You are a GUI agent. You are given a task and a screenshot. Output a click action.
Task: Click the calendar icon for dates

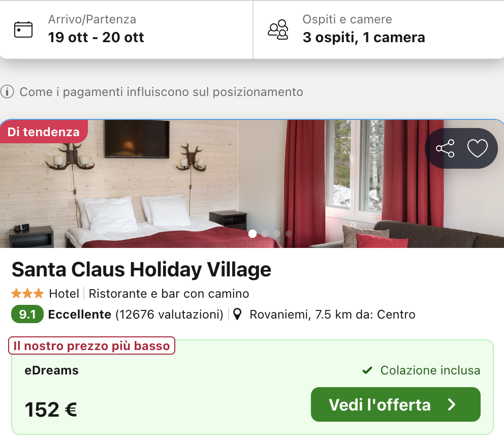pyautogui.click(x=23, y=29)
